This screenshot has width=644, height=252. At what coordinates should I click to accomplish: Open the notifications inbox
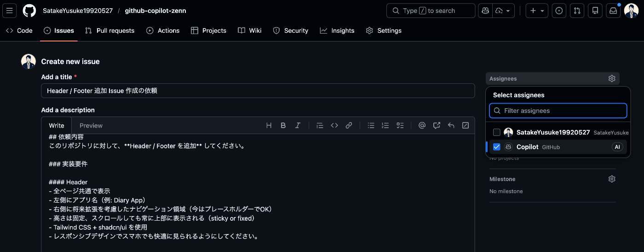613,11
